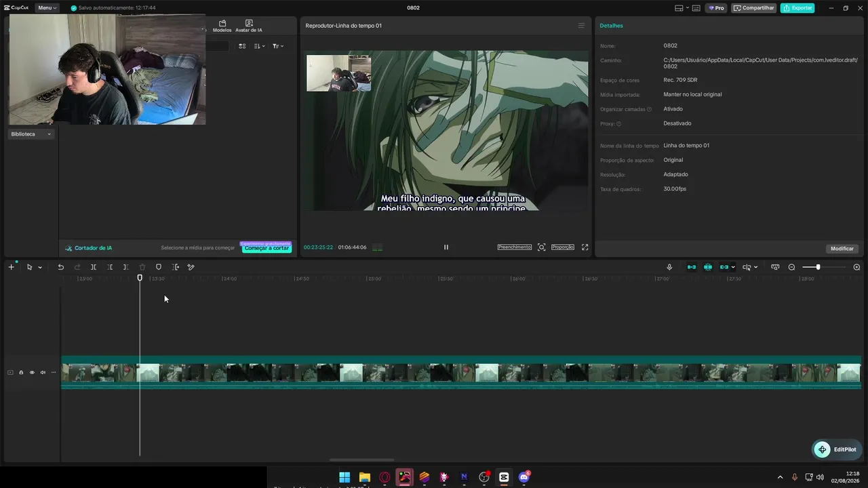Viewport: 868px width, 488px height.
Task: Switch media view to grid layout
Action: tap(242, 46)
